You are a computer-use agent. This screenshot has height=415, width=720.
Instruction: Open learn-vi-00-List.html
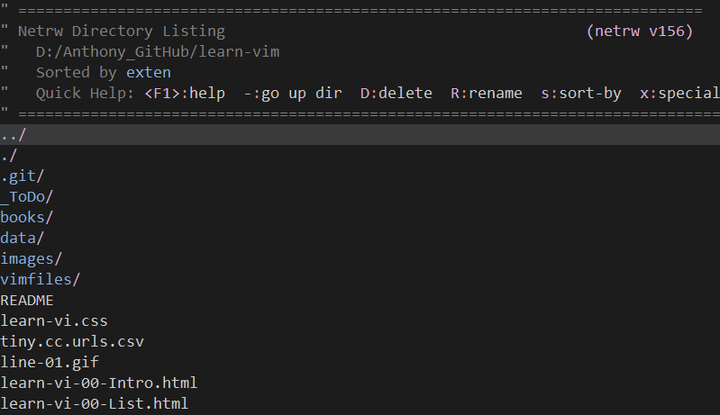[x=94, y=404]
